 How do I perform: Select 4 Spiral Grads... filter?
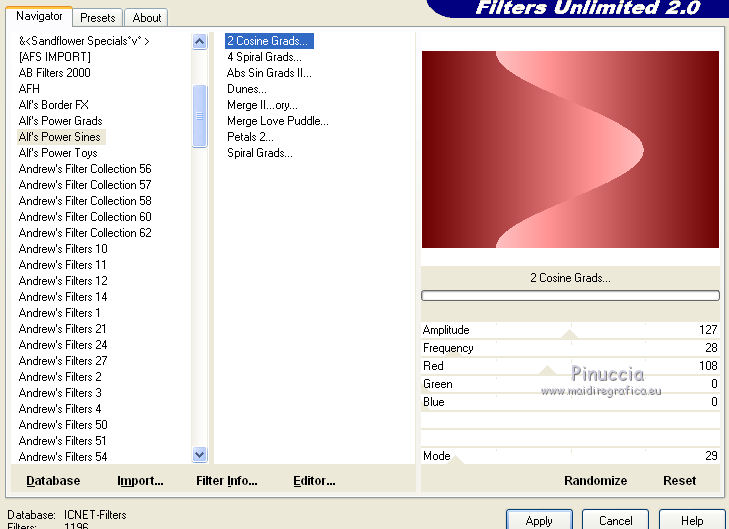(x=264, y=57)
